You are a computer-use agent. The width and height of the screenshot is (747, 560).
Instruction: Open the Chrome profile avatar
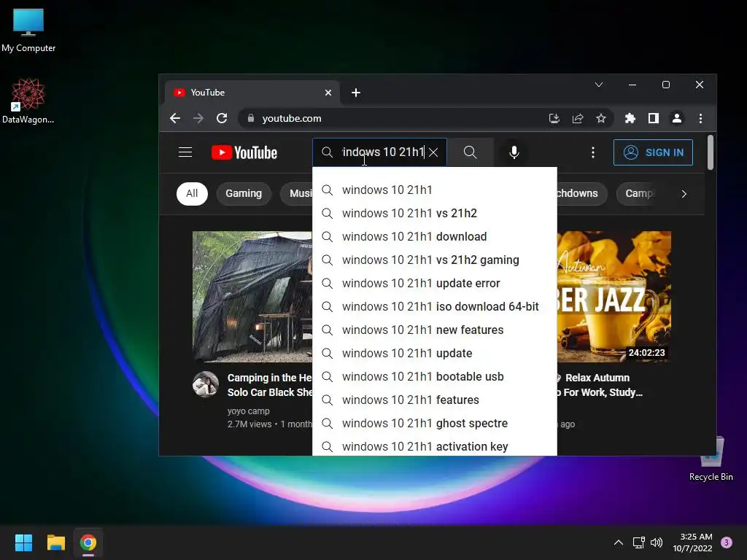tap(676, 118)
